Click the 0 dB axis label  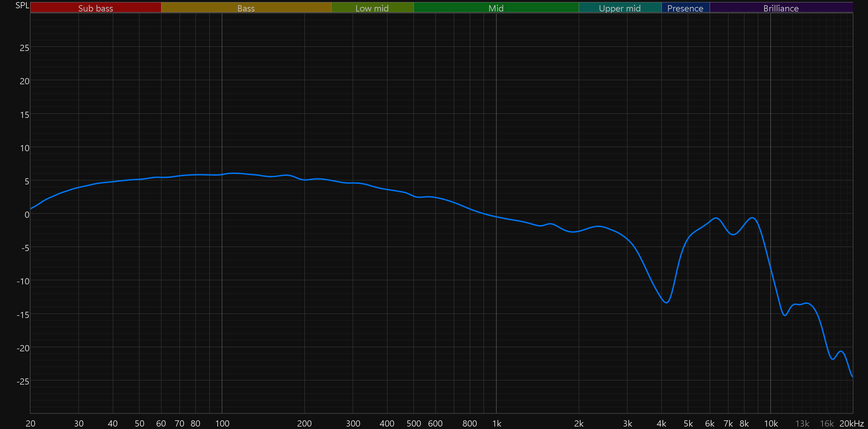click(x=27, y=215)
